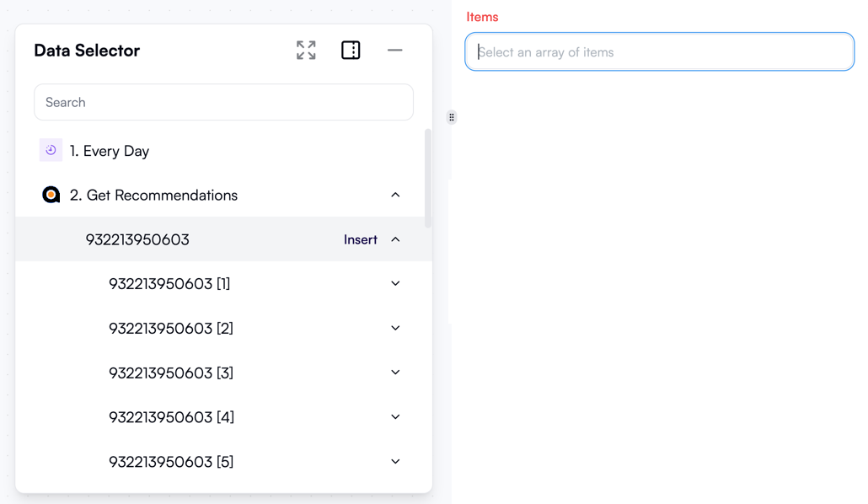868x504 pixels.
Task: Click inside the Search box
Action: (x=223, y=102)
